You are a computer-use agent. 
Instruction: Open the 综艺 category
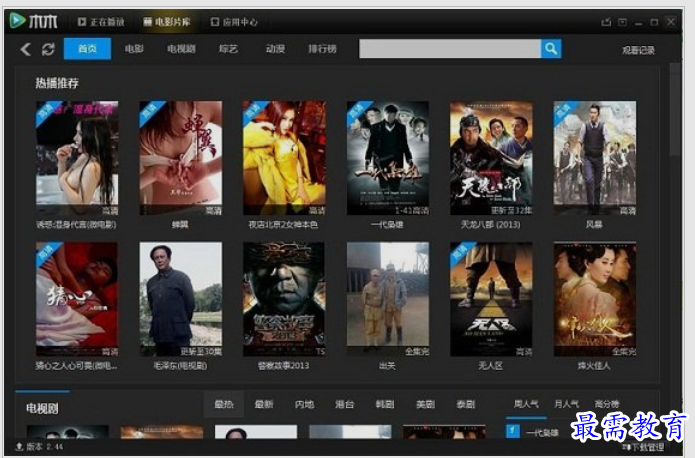point(228,49)
